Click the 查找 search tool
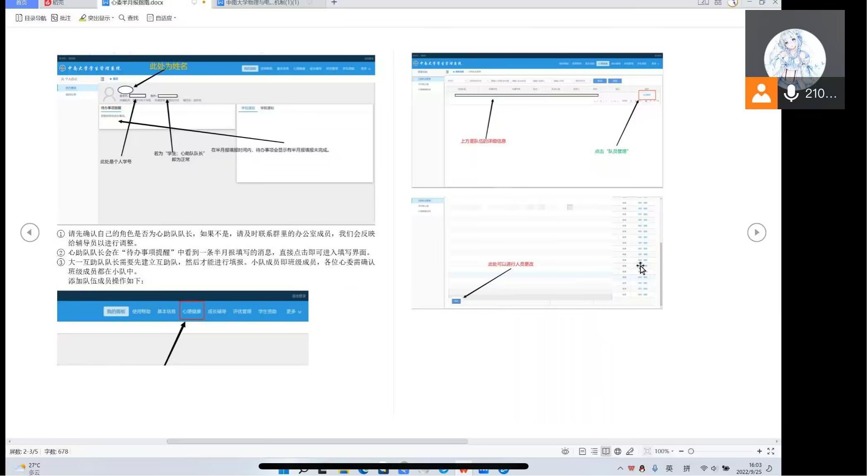The image size is (868, 476). 128,18
